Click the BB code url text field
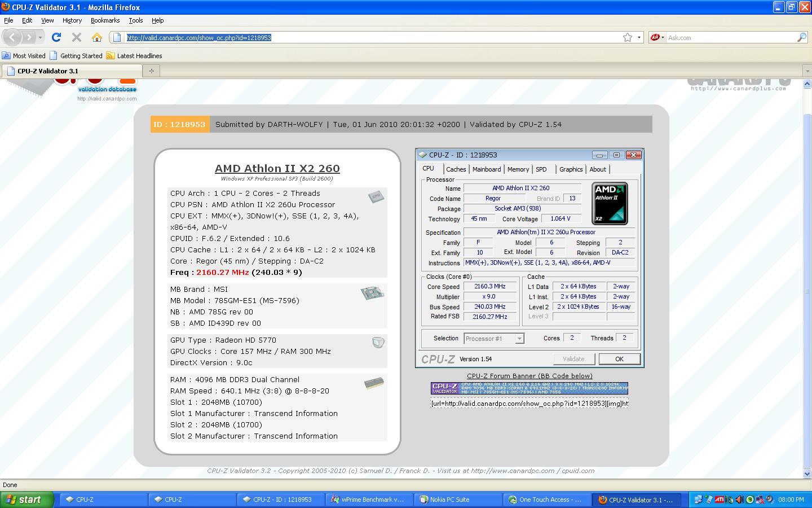This screenshot has height=508, width=812. [529, 403]
